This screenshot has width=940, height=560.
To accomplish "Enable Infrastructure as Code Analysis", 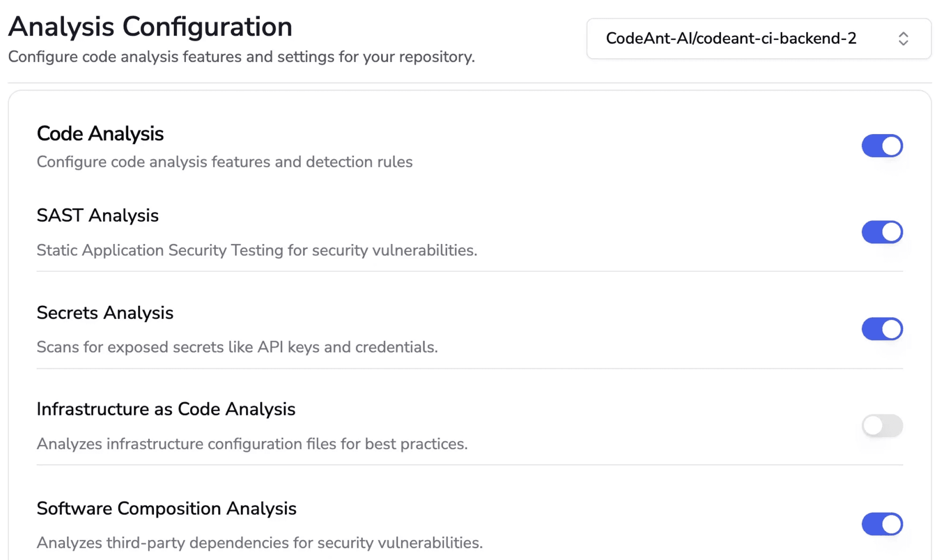I will point(882,425).
